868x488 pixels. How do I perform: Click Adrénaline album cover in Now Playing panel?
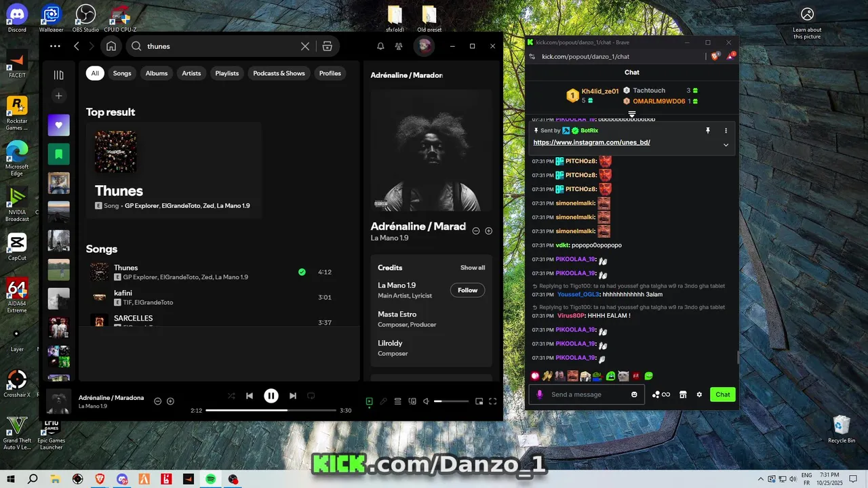[431, 150]
